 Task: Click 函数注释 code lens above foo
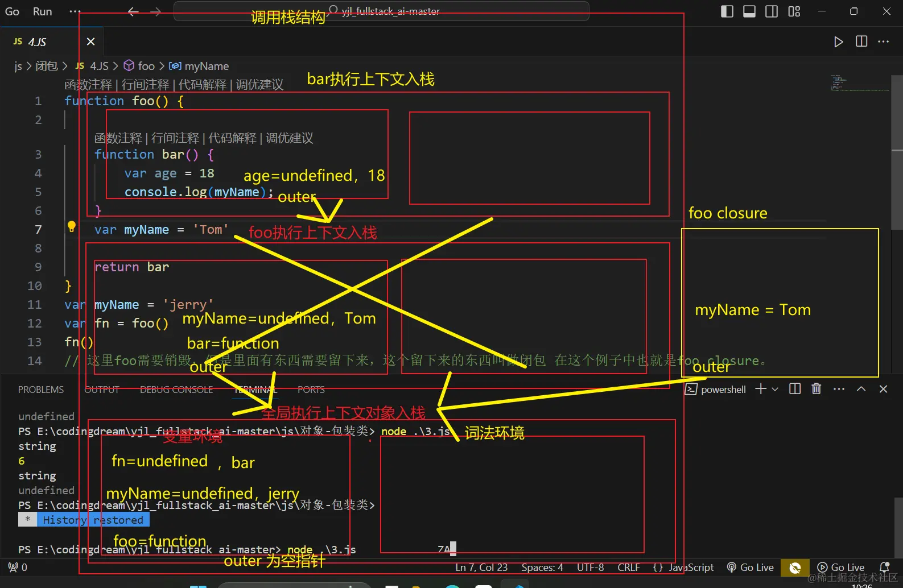coord(88,85)
